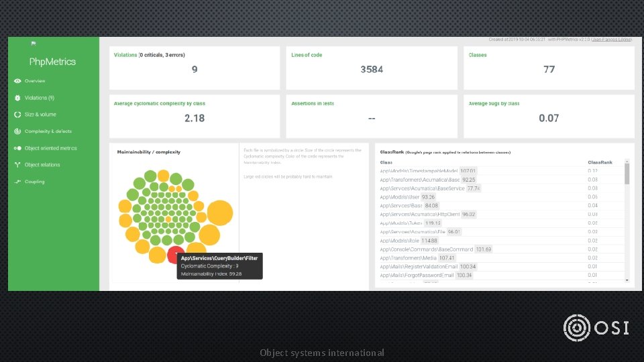Click the Violations bug icon in sidebar

(x=17, y=98)
